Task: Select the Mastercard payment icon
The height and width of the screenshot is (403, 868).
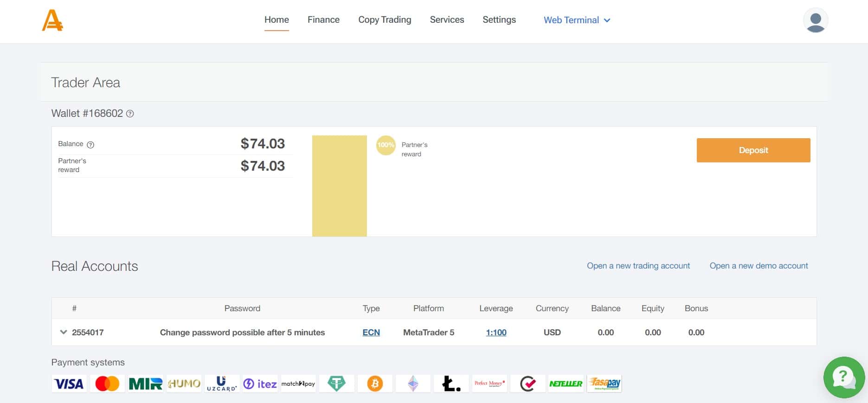Action: (x=107, y=384)
